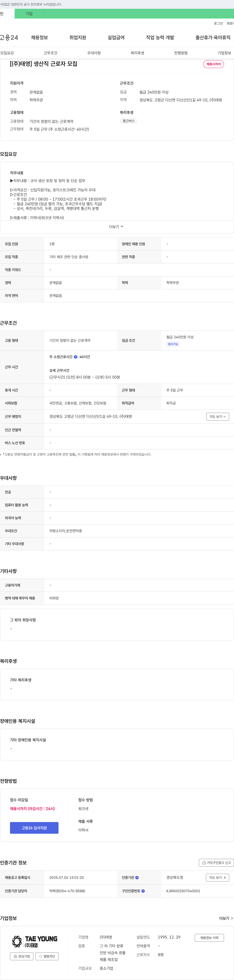
Task: Click the 열람차단 block button
Action: click(47, 956)
